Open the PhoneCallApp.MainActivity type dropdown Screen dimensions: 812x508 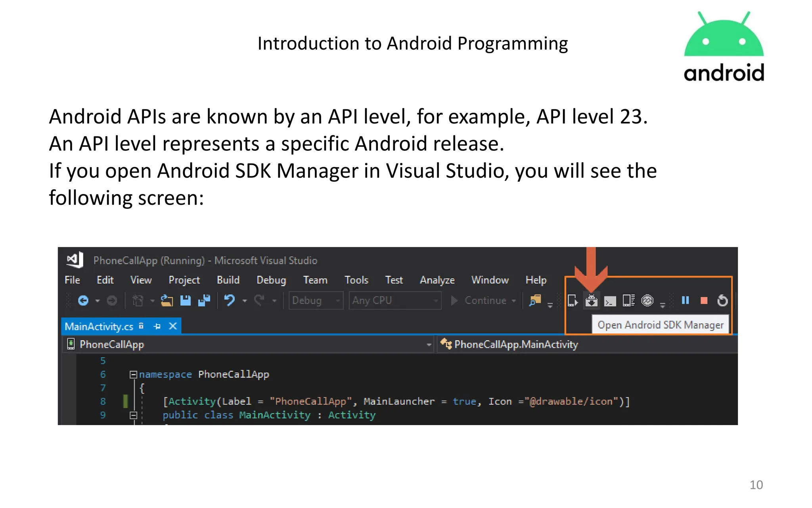click(587, 344)
